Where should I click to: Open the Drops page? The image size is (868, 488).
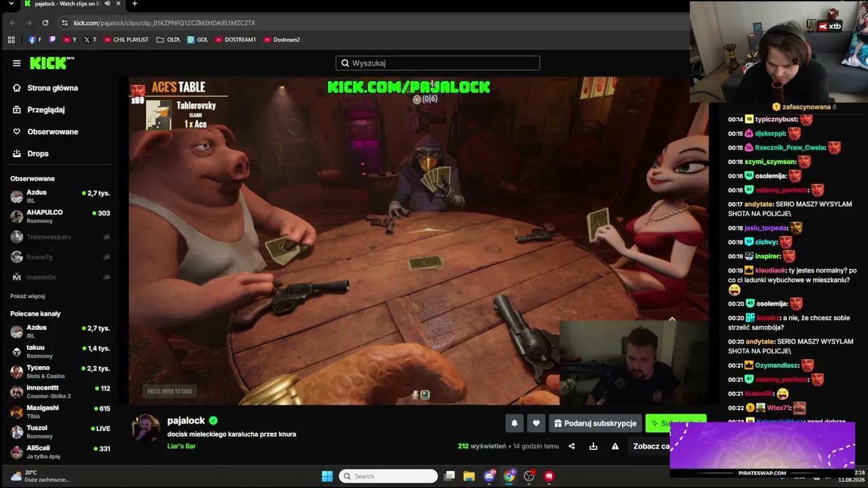[x=31, y=154]
